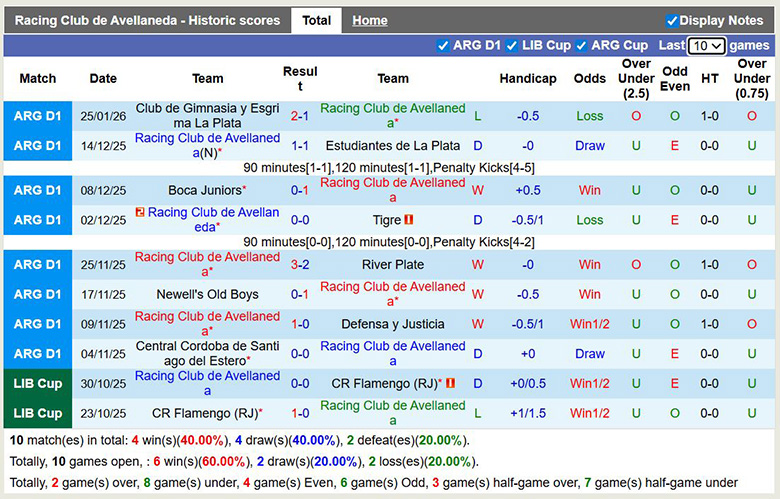
Task: Click the 3-2 result against River Plate
Action: pyautogui.click(x=300, y=265)
